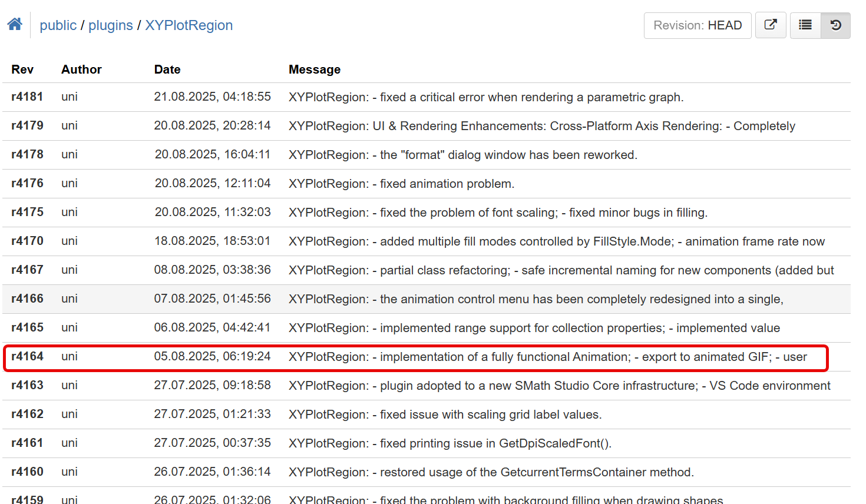The image size is (866, 504).
Task: Select the history view icon
Action: [x=835, y=25]
